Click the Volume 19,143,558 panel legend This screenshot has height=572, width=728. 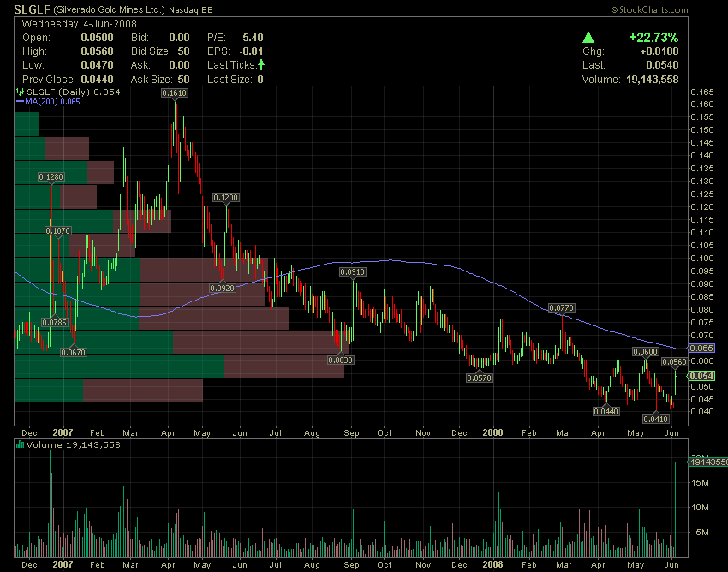(x=74, y=444)
